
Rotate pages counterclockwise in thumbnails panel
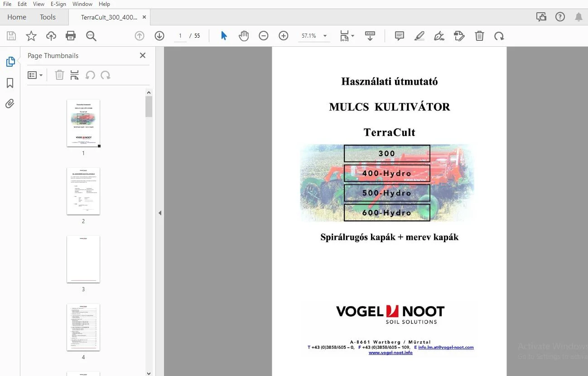coord(90,75)
